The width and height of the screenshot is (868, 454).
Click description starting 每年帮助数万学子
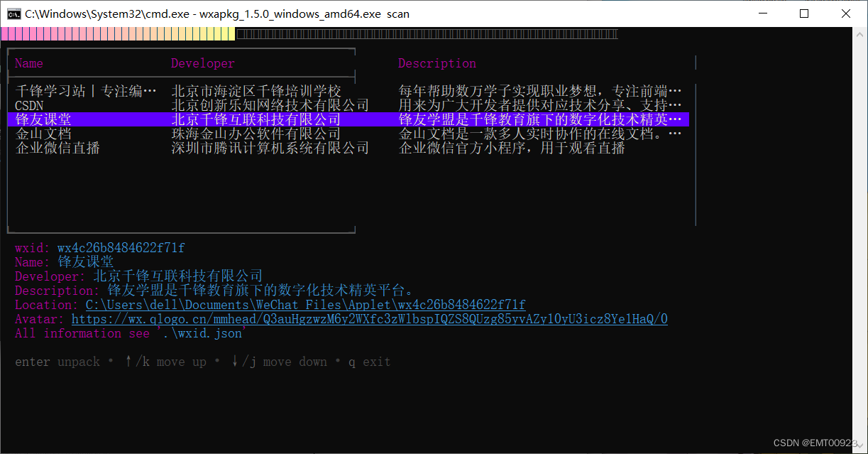(x=540, y=91)
